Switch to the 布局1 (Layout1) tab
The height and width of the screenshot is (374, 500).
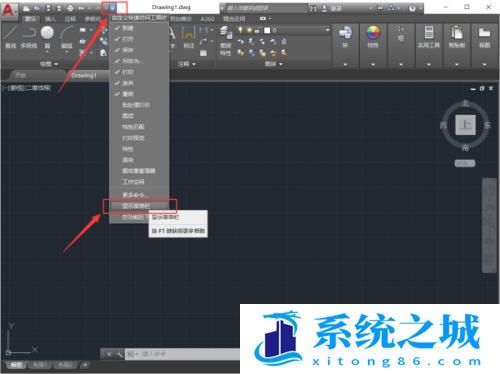[40, 365]
